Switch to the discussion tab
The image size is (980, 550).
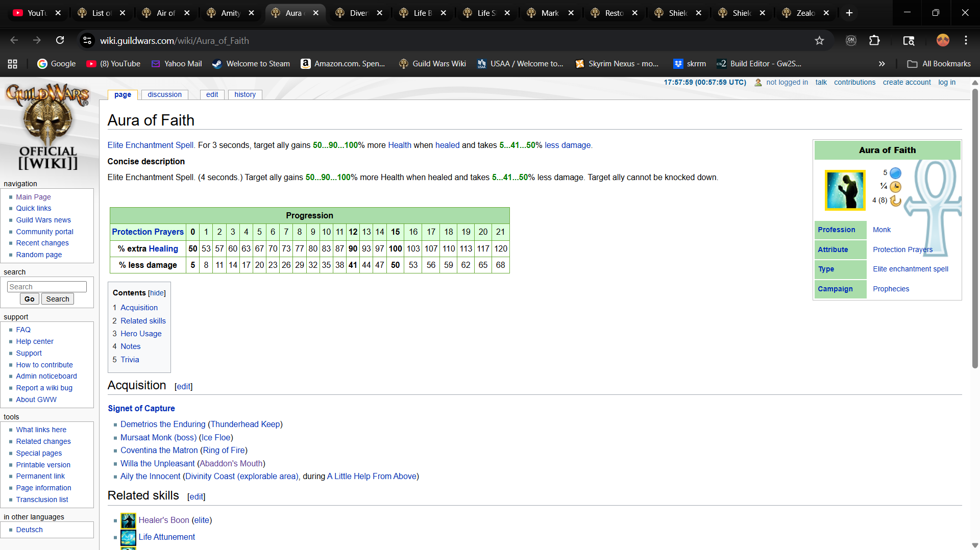[164, 94]
